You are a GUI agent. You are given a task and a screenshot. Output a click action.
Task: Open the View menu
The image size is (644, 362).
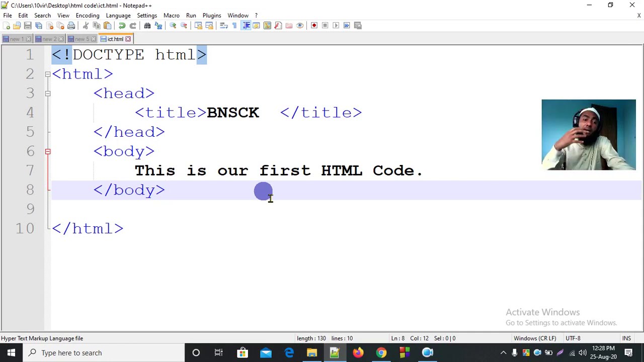click(x=63, y=16)
